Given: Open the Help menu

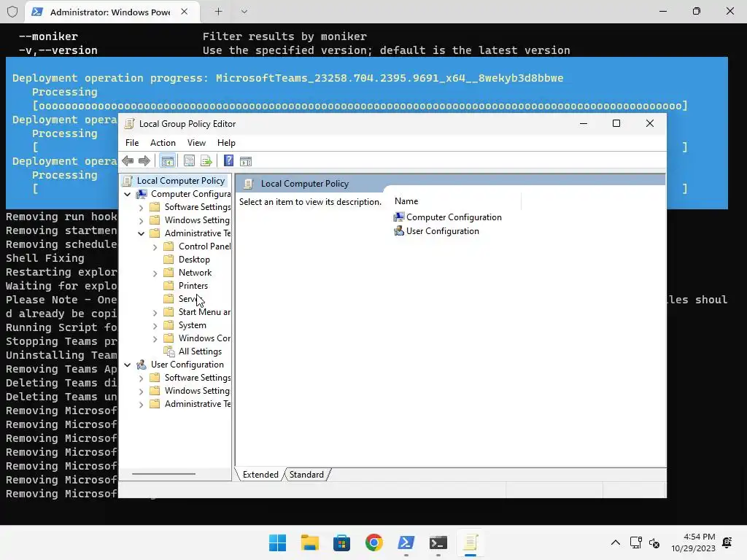Looking at the screenshot, I should [x=226, y=143].
